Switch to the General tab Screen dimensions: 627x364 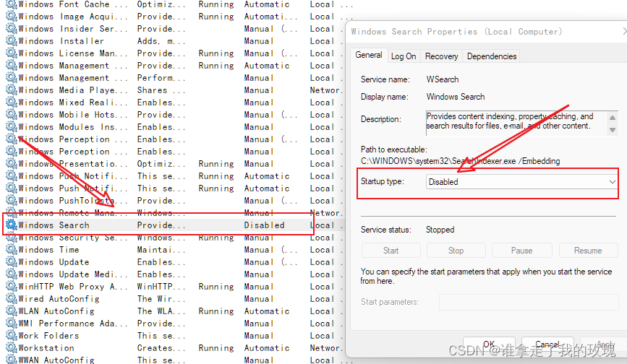point(369,55)
